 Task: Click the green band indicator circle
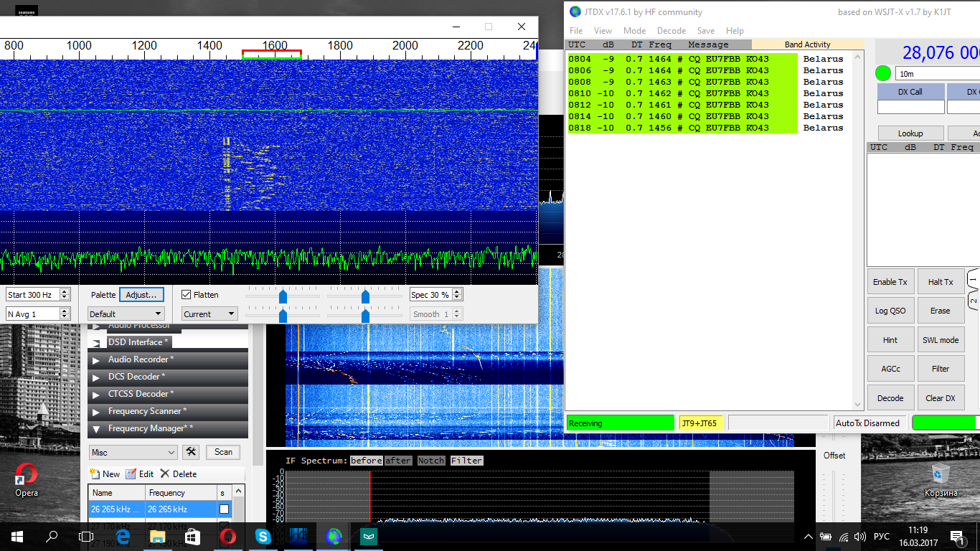point(883,73)
